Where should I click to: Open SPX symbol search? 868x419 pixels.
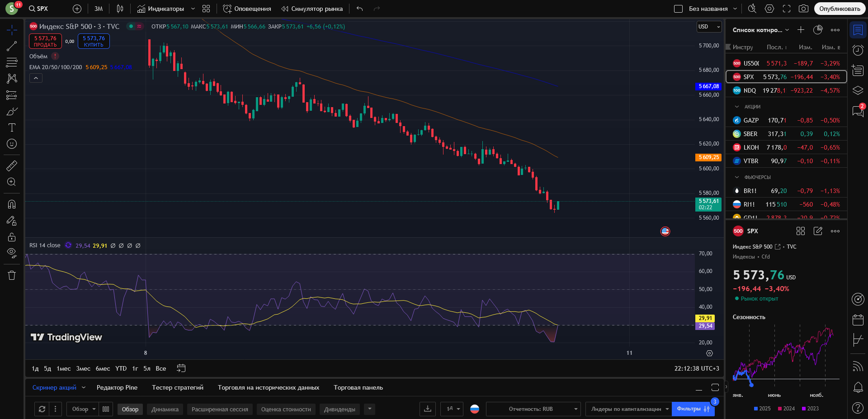pyautogui.click(x=38, y=9)
